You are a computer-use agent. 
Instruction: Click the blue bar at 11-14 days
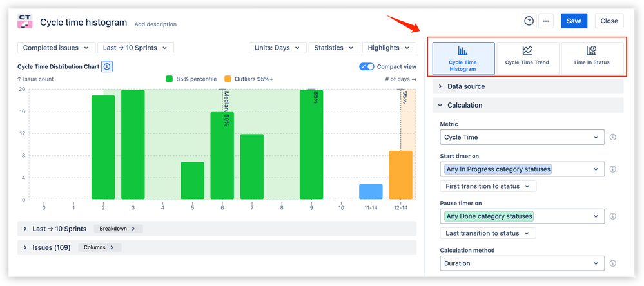click(x=371, y=192)
